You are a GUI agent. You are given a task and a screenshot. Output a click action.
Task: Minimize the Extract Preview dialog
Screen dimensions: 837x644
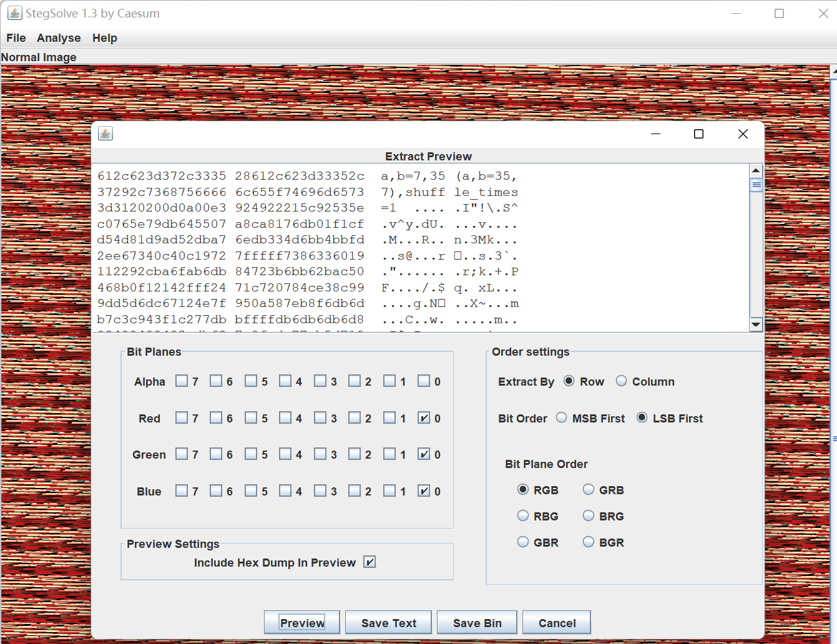coord(655,134)
